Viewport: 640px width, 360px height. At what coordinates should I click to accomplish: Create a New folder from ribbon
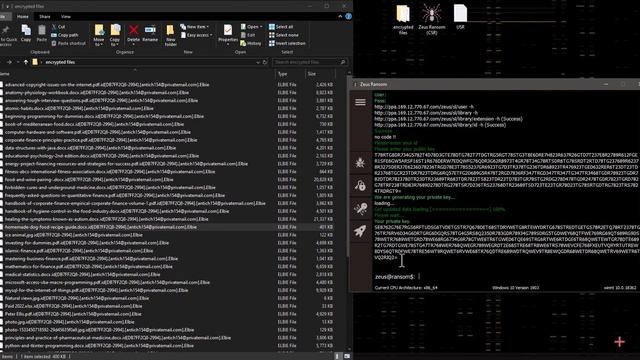coord(170,35)
